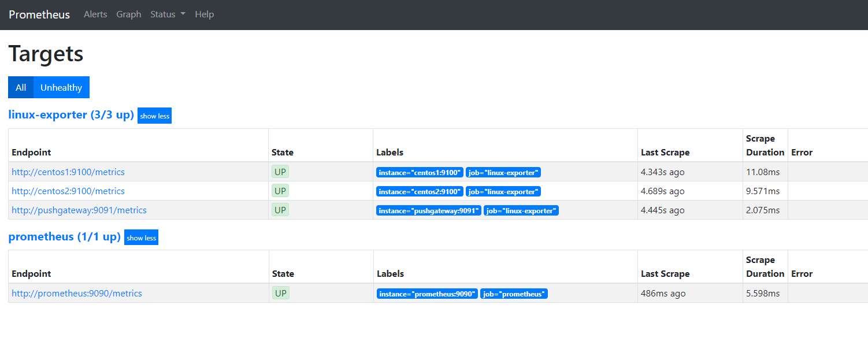Open the prometheus (1/1 up) heading
The height and width of the screenshot is (345, 868).
point(64,236)
